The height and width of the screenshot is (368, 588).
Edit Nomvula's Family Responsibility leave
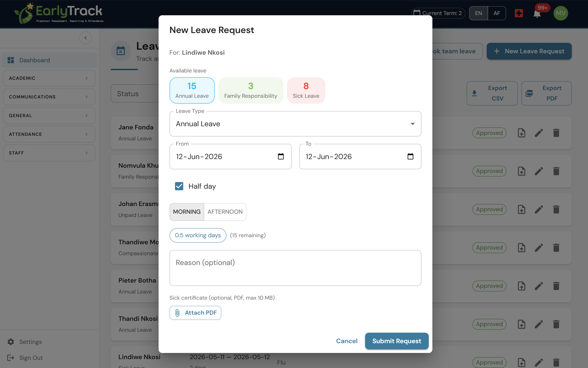click(x=539, y=171)
